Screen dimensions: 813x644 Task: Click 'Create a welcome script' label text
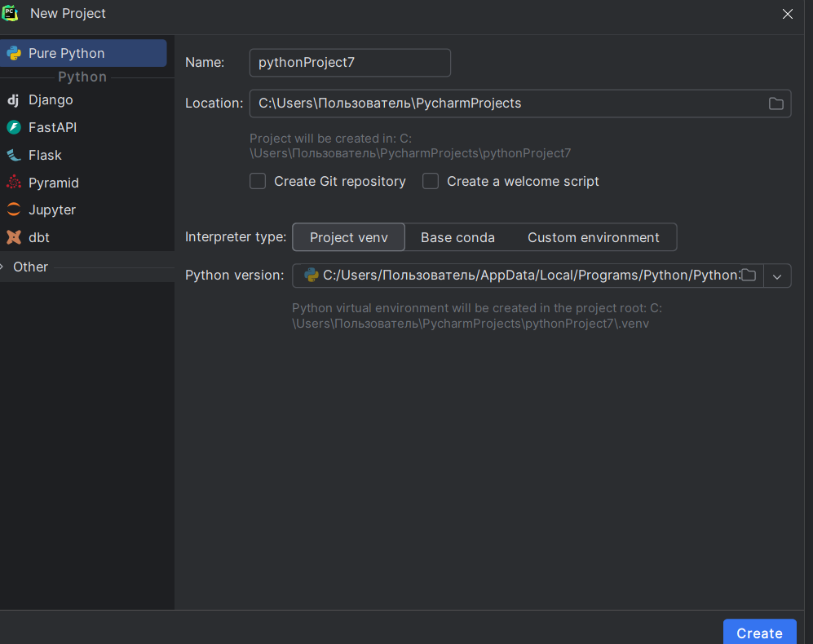[x=523, y=182]
